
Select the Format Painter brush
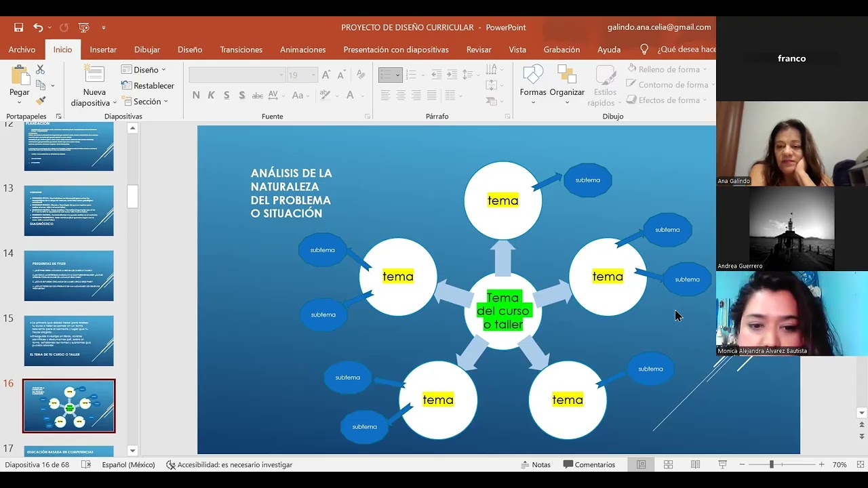41,101
